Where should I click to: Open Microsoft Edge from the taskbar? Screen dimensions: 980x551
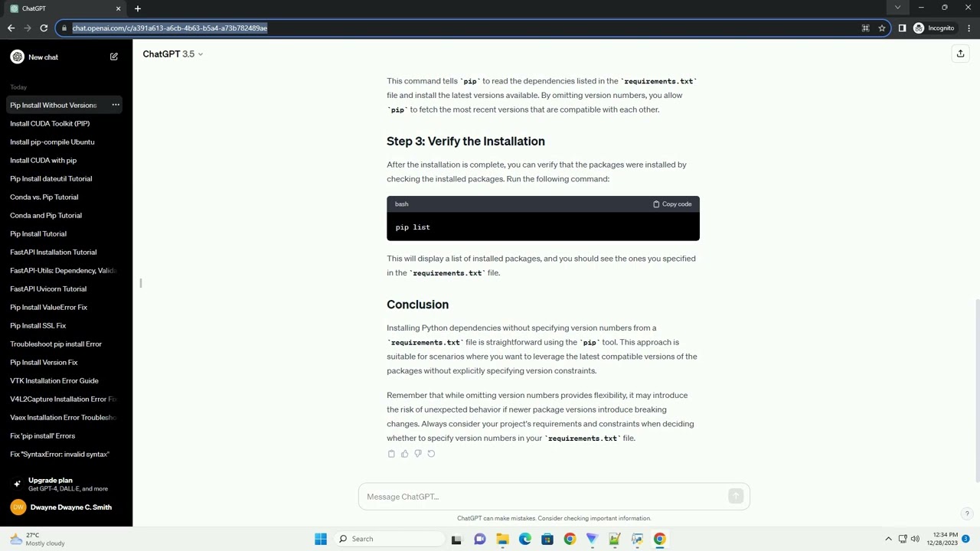[x=524, y=539]
